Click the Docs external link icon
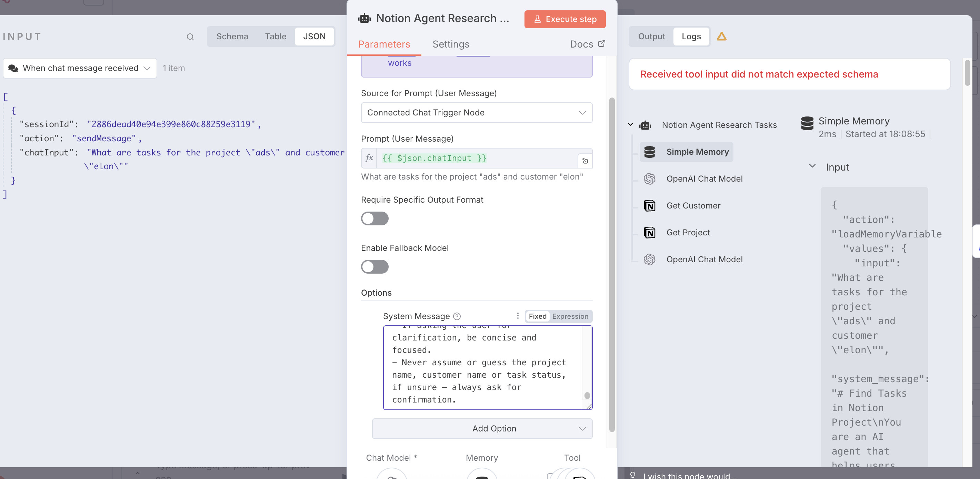 601,44
